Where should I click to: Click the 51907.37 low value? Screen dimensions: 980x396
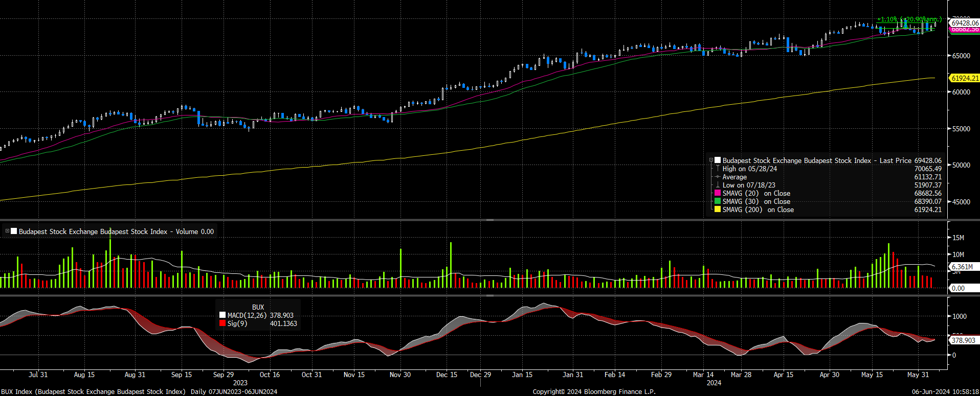[928, 185]
